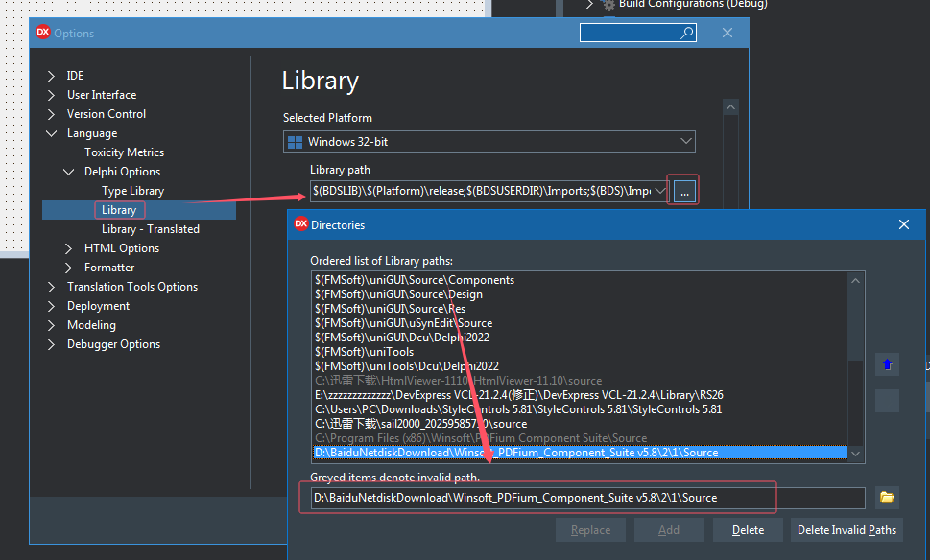Select the StyleControls 5.81 path row
Viewport: 930px width, 560px height.
(518, 408)
